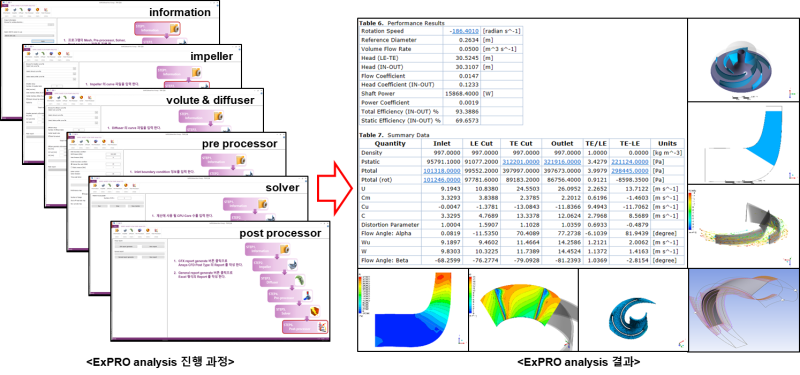Image resolution: width=800 pixels, height=375 pixels.
Task: Click blue button in information window left panel
Action: [43, 41]
